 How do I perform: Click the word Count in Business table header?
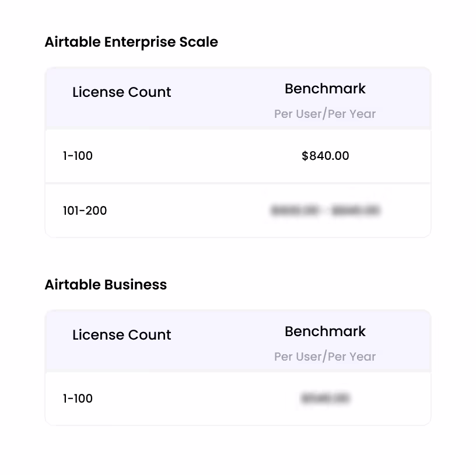(149, 335)
